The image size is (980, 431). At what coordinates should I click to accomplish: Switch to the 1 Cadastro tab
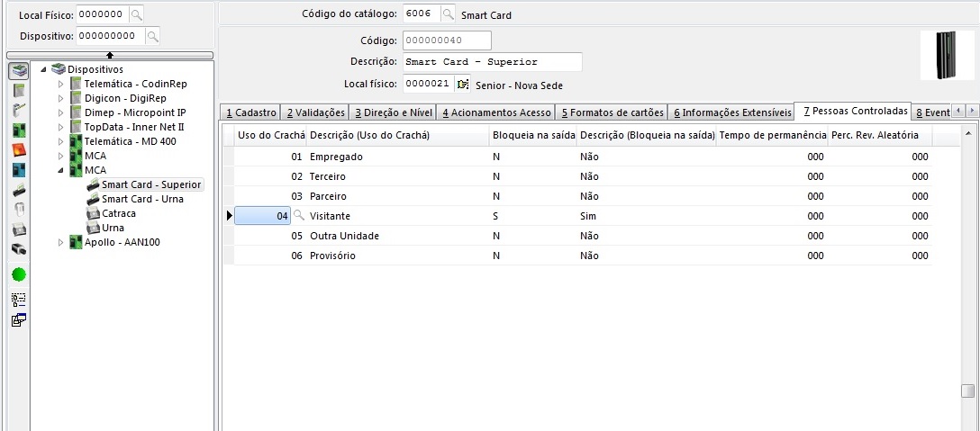click(x=250, y=112)
